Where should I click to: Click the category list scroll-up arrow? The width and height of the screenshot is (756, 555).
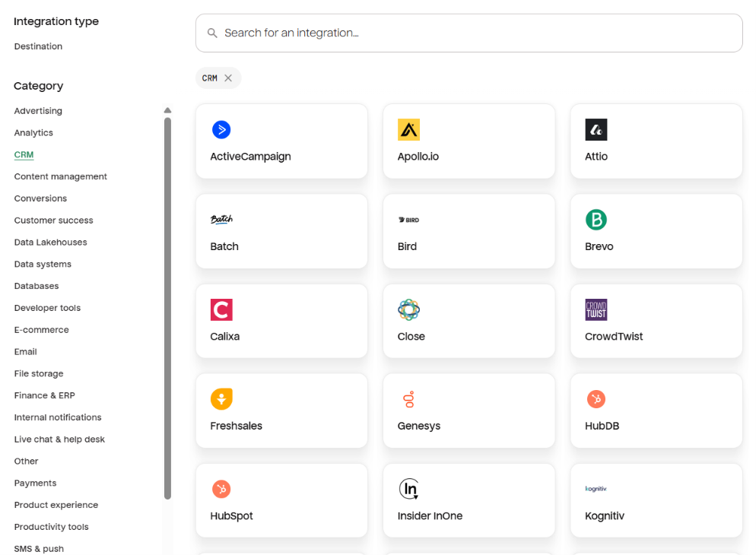coord(167,110)
